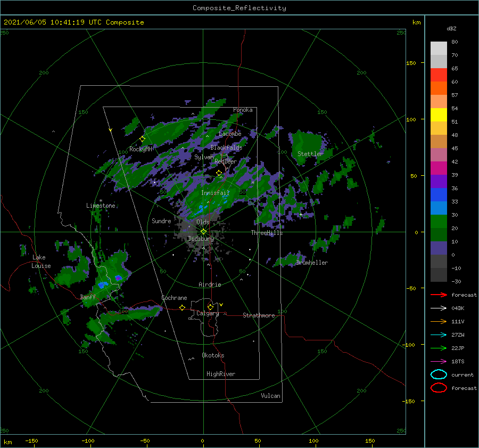
Task: Click the yellow diamond marker near RockyMH
Action: pos(142,139)
